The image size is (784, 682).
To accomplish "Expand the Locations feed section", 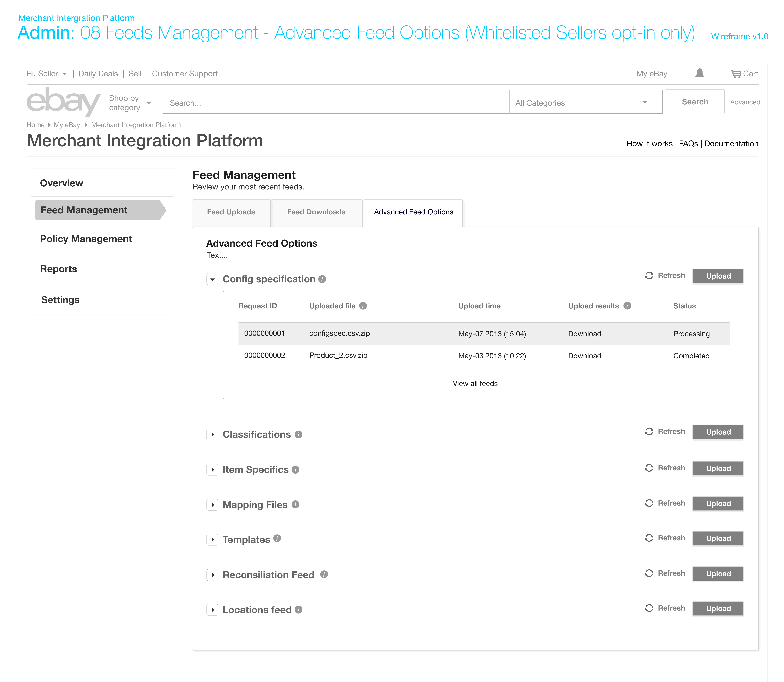I will (x=212, y=610).
